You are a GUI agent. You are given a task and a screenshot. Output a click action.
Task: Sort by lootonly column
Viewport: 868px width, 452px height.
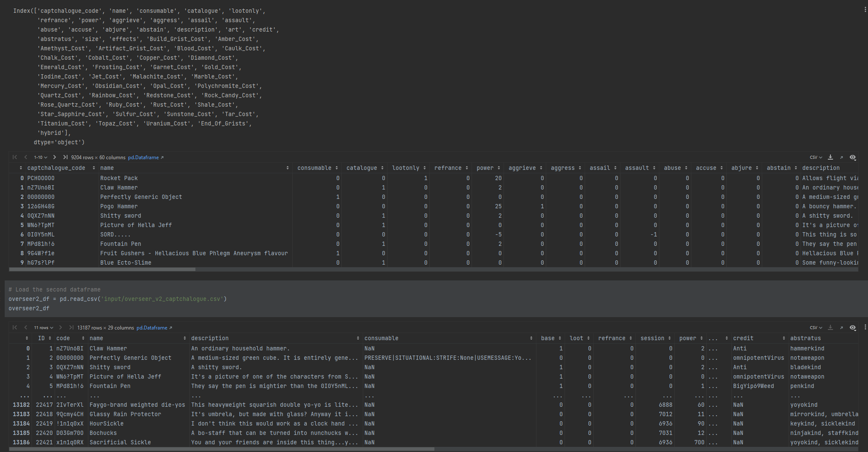(425, 168)
